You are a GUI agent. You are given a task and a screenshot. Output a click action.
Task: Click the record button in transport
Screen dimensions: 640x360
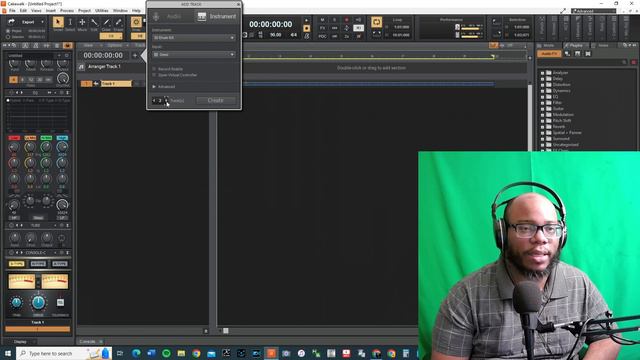[347, 20]
